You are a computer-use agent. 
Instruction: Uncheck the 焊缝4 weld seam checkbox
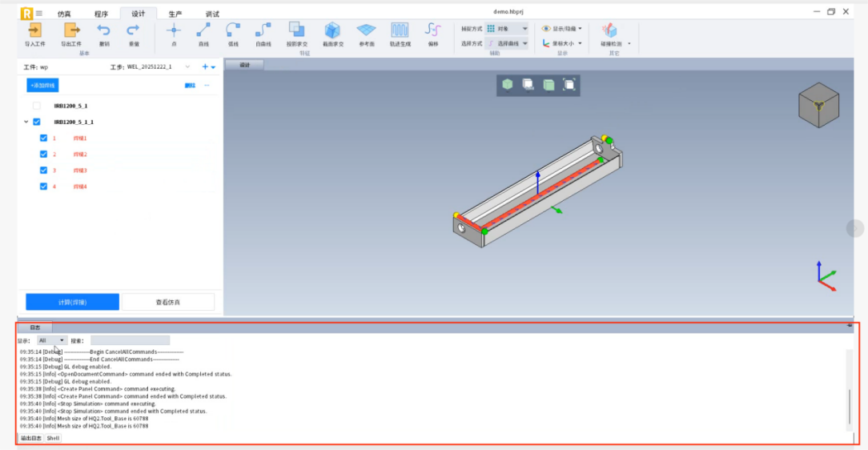coord(44,187)
